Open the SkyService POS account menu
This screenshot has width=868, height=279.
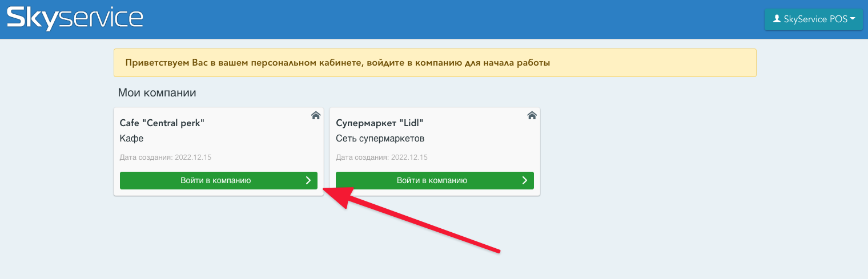click(x=813, y=19)
